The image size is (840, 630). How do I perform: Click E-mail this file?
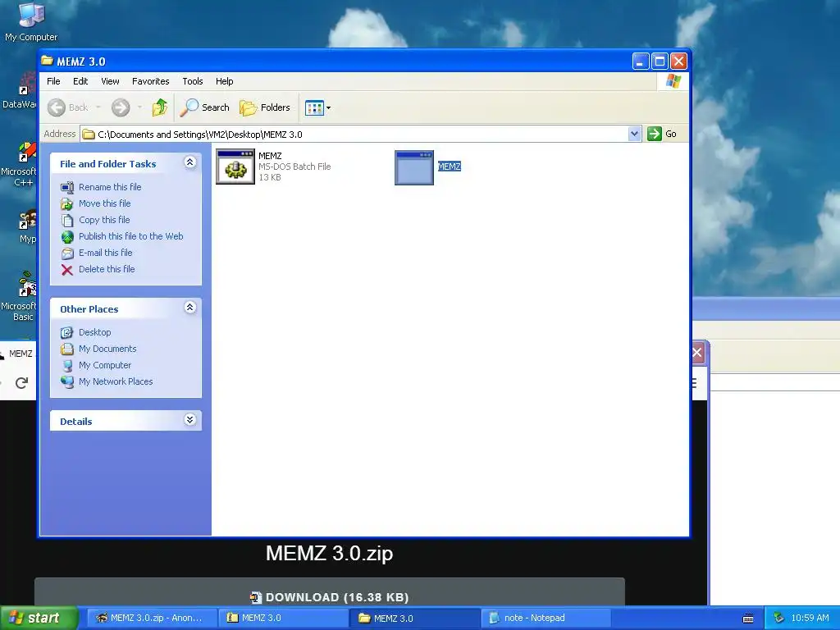coord(106,253)
